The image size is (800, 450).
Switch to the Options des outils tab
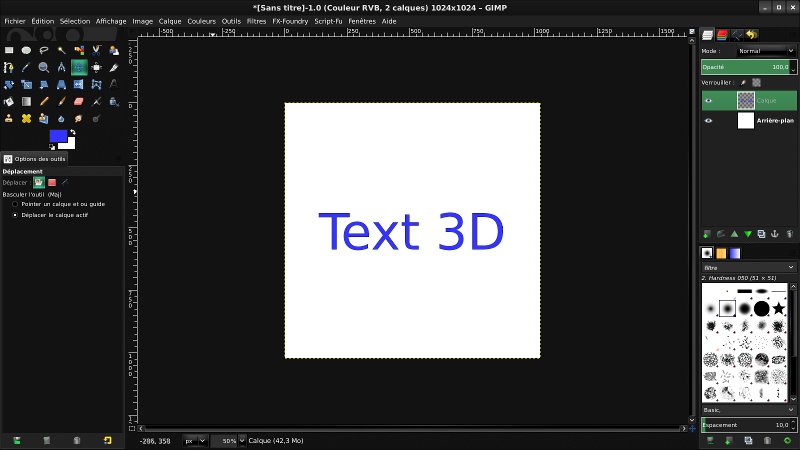point(35,159)
